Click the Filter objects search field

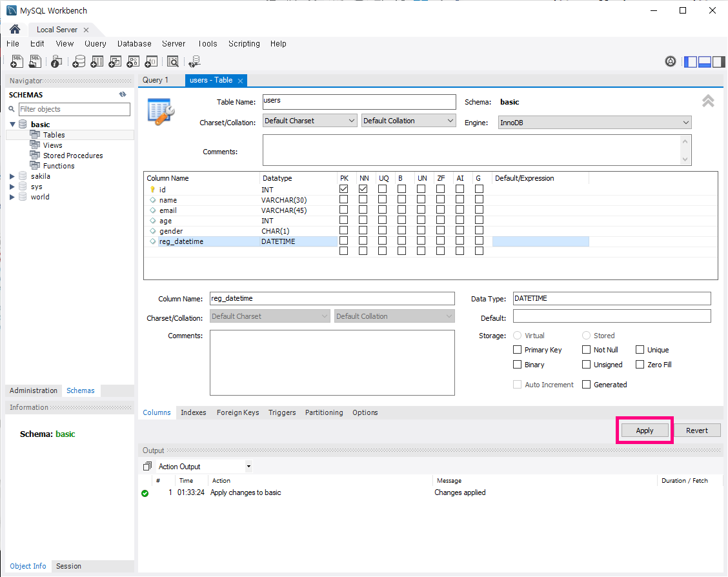coord(74,109)
